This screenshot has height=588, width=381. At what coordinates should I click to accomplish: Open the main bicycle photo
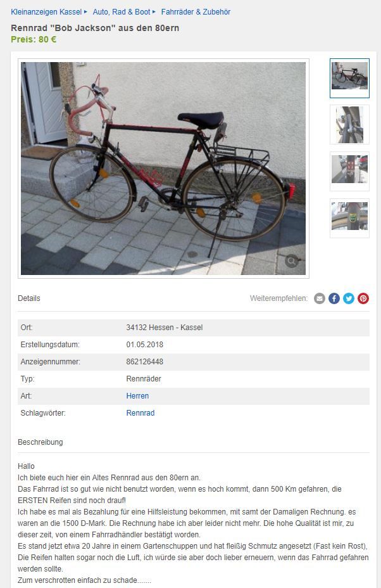click(163, 169)
